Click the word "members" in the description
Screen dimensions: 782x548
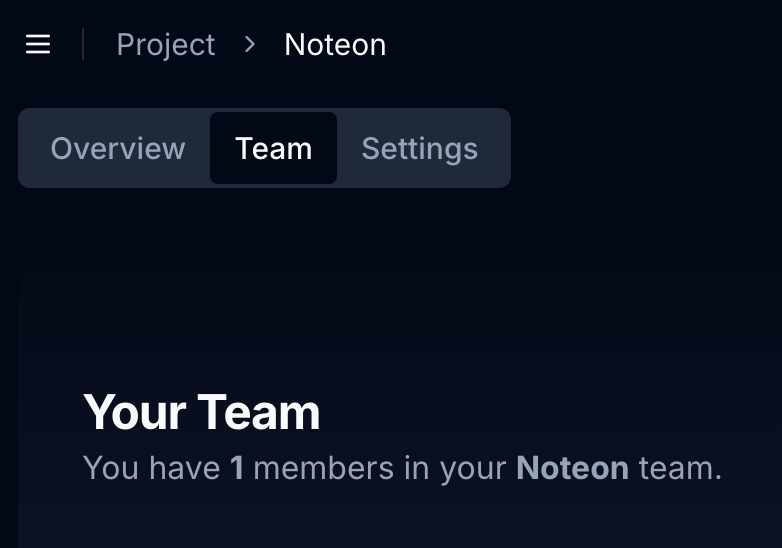(323, 468)
